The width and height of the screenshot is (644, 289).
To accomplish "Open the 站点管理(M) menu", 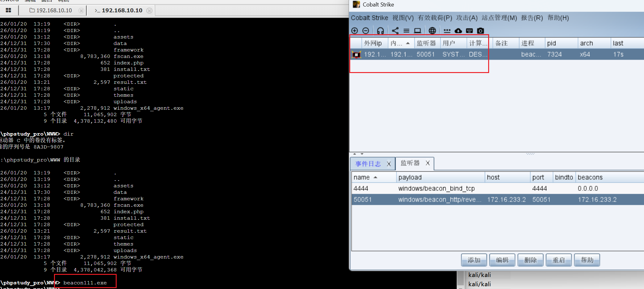I will pos(499,18).
